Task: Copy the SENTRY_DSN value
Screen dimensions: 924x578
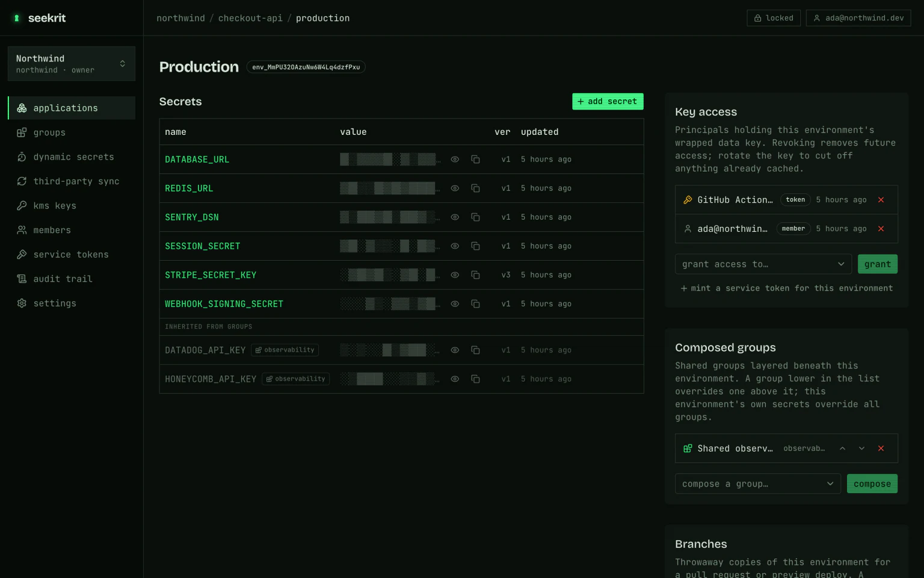Action: [475, 217]
